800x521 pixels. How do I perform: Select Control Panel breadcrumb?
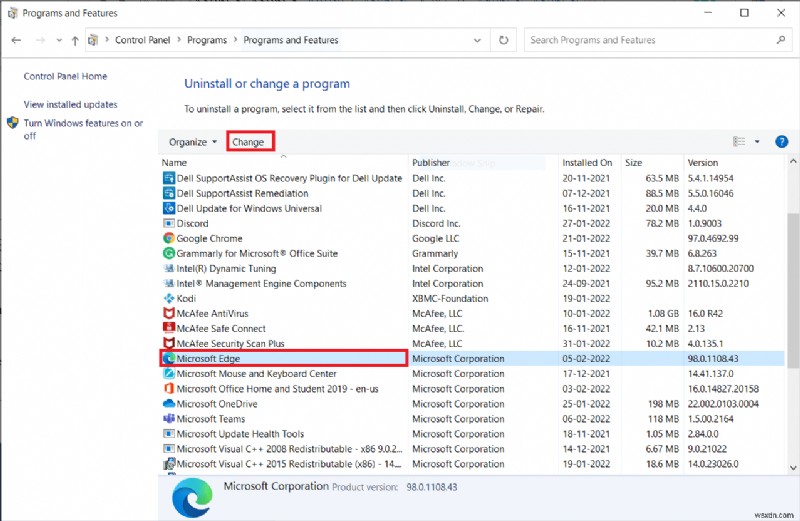click(x=142, y=40)
